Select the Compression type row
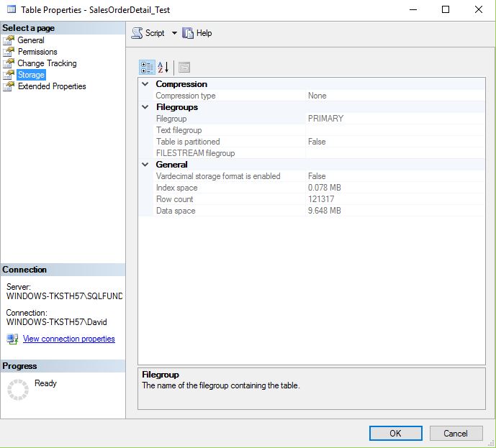This screenshot has width=496, height=448. 319,96
